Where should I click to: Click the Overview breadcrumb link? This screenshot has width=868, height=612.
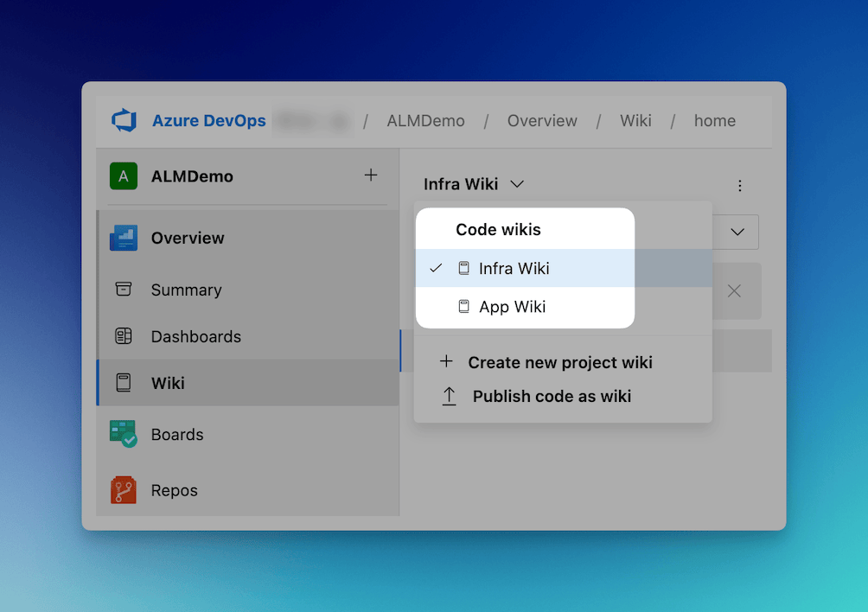(x=542, y=121)
